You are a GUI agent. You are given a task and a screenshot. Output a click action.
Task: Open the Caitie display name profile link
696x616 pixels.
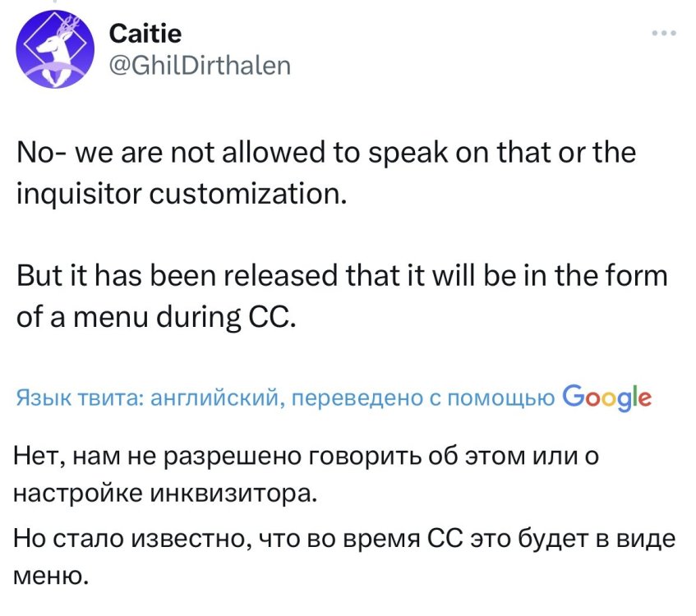pyautogui.click(x=145, y=34)
